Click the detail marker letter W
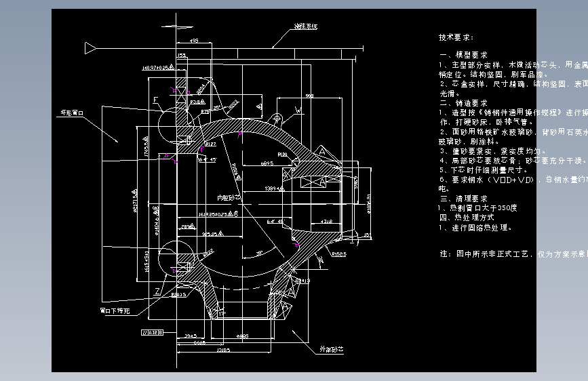 pos(298,111)
